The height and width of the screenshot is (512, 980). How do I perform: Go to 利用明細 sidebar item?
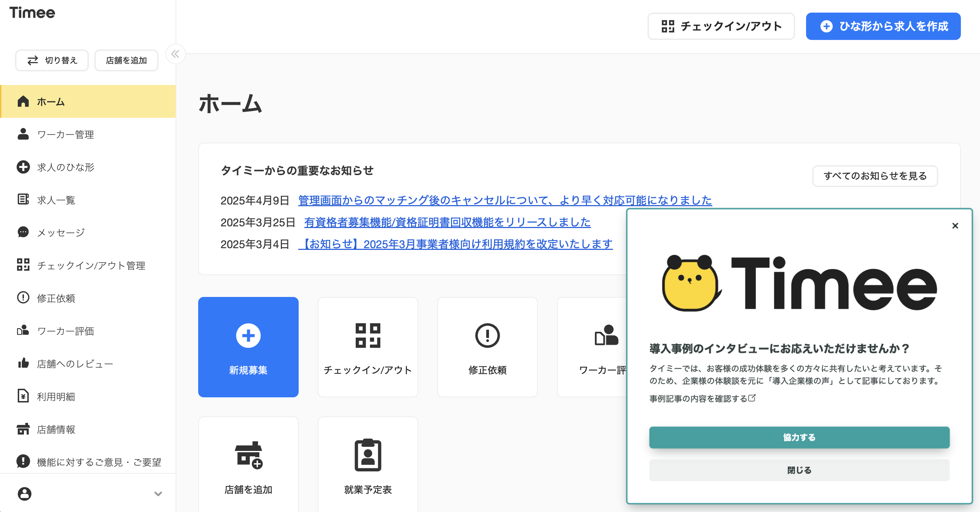(56, 397)
